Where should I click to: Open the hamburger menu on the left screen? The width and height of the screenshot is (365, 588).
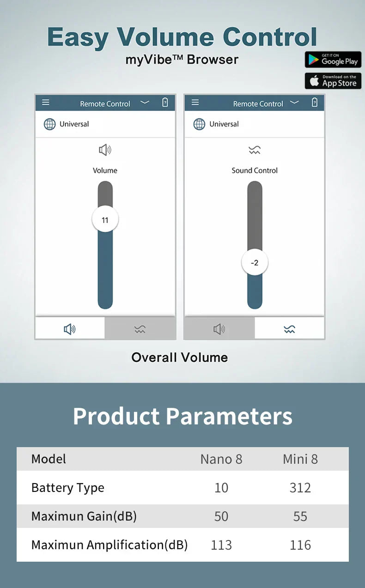click(x=46, y=103)
